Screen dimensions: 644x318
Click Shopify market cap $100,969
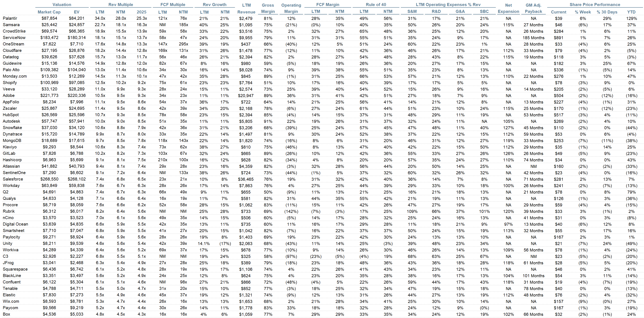click(x=49, y=83)
